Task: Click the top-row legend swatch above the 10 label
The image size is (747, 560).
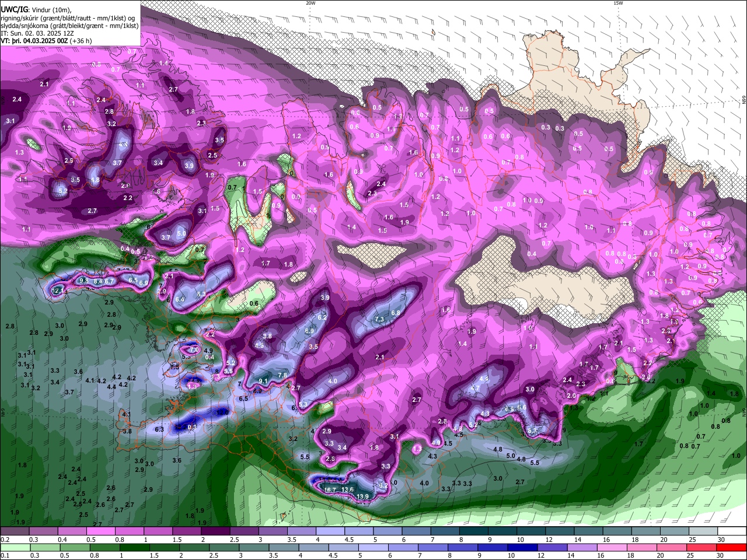Action: 531,532
